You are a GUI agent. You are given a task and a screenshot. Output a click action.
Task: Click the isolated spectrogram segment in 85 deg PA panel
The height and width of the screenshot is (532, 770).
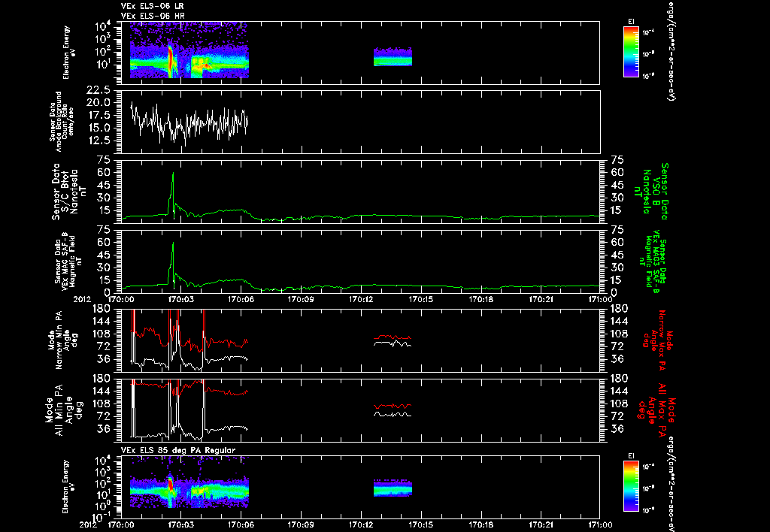(x=393, y=488)
